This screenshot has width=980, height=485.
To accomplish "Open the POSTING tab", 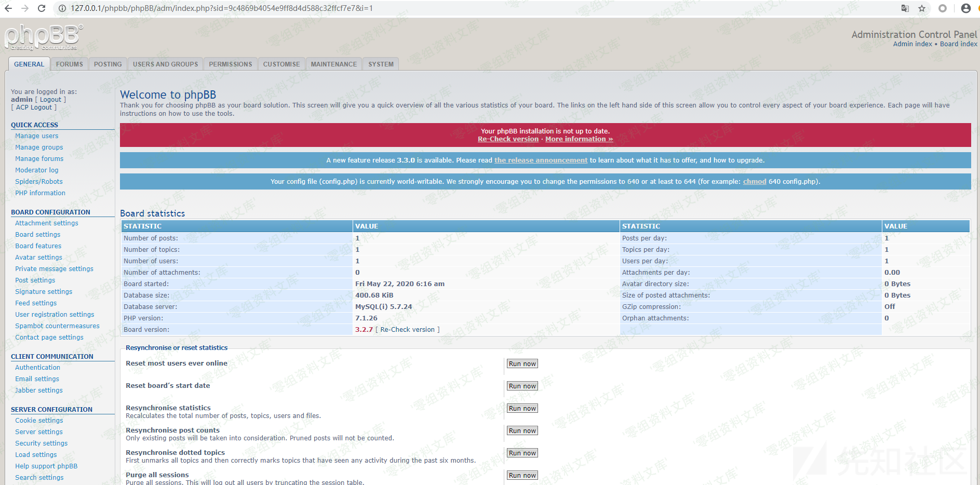I will pos(108,64).
